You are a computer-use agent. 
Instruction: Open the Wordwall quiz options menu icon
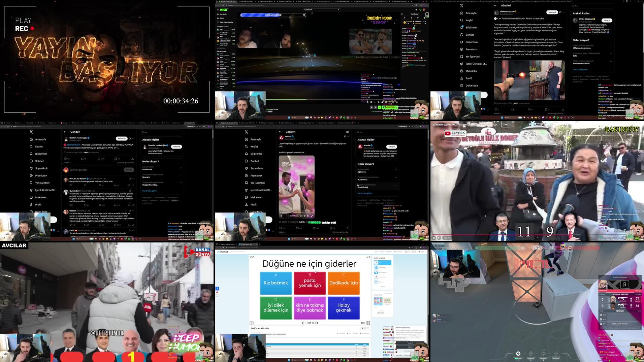tap(252, 323)
